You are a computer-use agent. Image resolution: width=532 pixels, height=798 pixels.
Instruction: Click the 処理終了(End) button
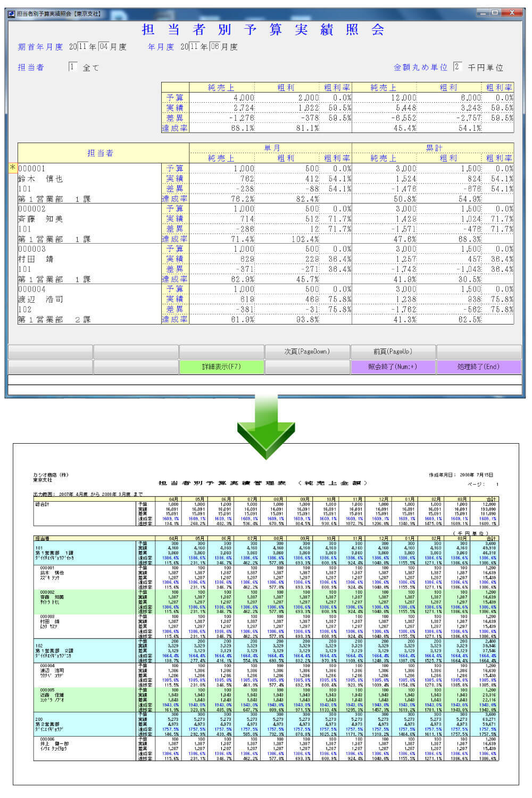[x=478, y=367]
